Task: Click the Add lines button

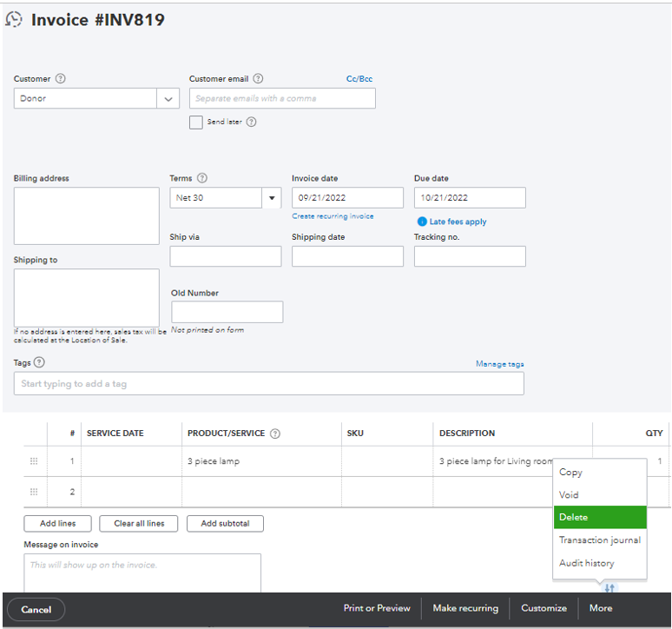Action: 58,523
